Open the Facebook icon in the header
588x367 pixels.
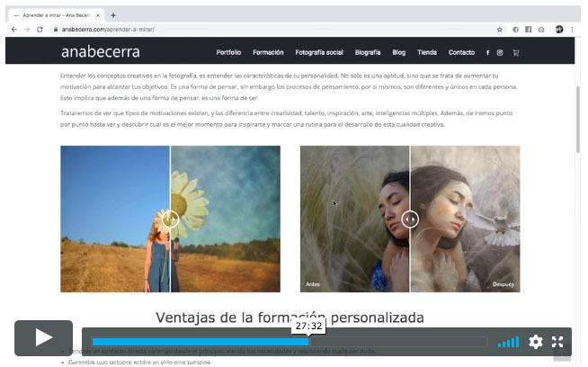[487, 53]
